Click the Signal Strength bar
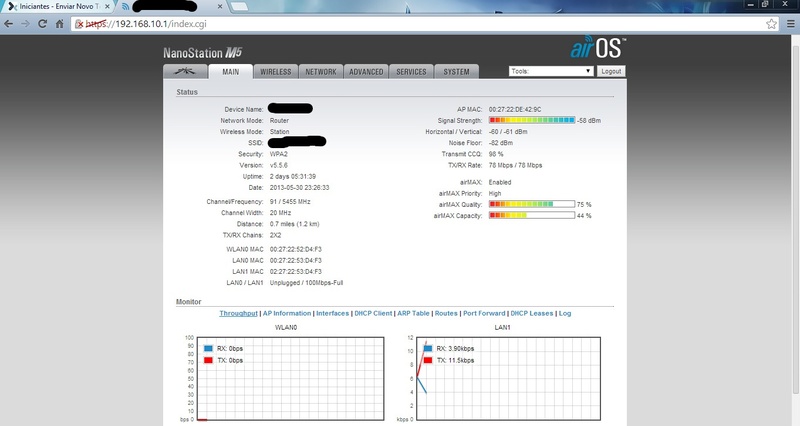Image resolution: width=800 pixels, height=426 pixels. coord(532,120)
